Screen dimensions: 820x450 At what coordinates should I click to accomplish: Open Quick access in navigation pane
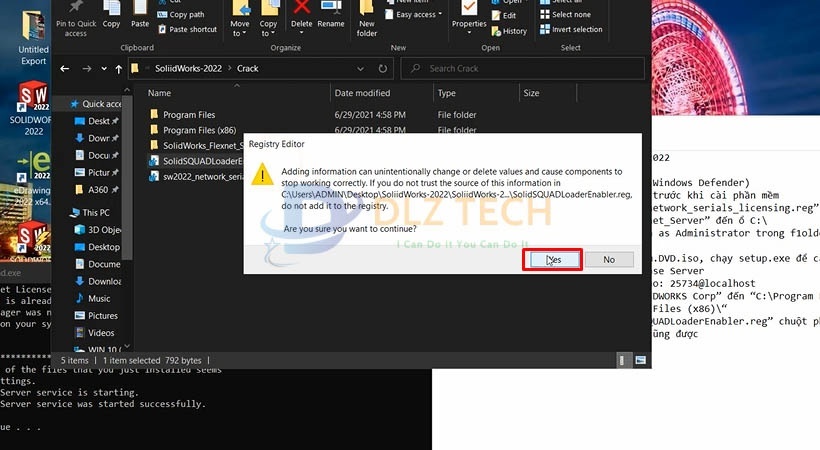pyautogui.click(x=95, y=104)
